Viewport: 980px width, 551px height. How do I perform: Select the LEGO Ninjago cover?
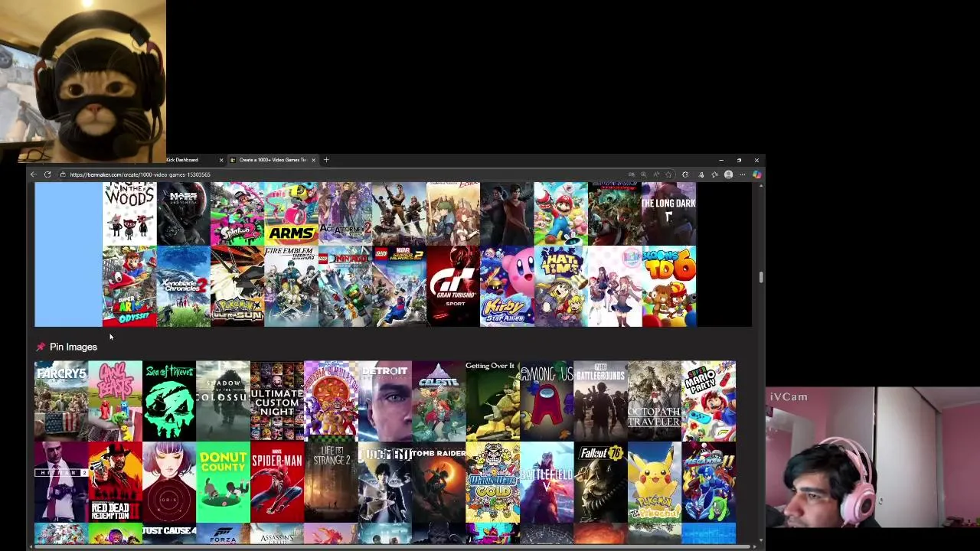point(345,286)
